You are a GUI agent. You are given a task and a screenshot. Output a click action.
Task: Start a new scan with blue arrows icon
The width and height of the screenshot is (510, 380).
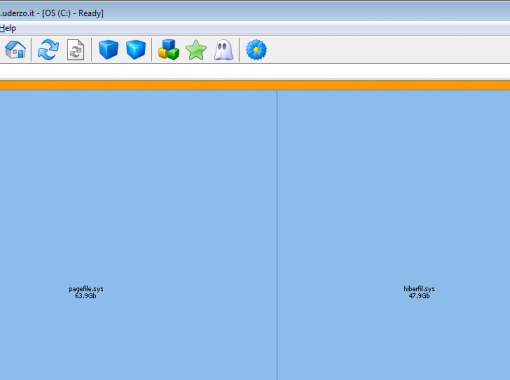[x=48, y=50]
